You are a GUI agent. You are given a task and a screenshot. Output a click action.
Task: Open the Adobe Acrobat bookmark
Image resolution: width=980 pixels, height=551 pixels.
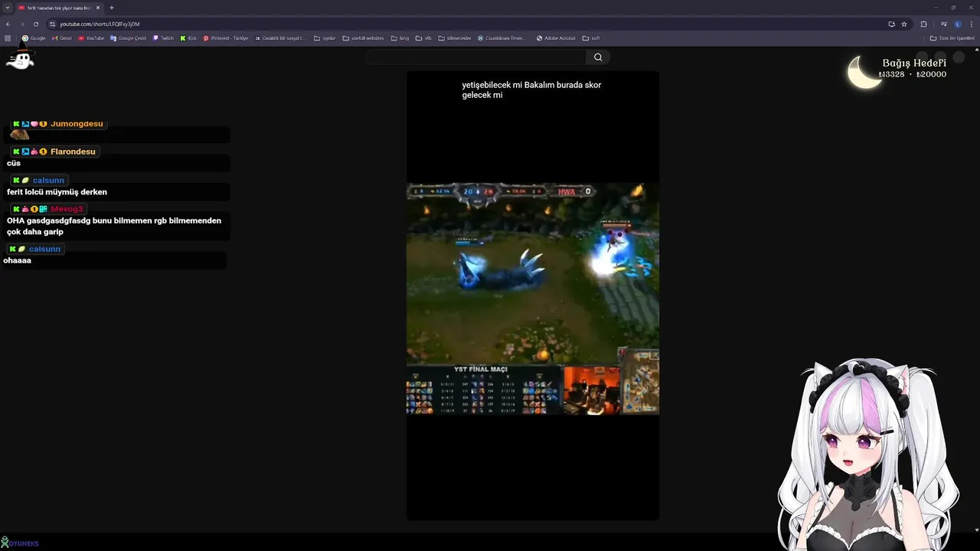tap(556, 37)
